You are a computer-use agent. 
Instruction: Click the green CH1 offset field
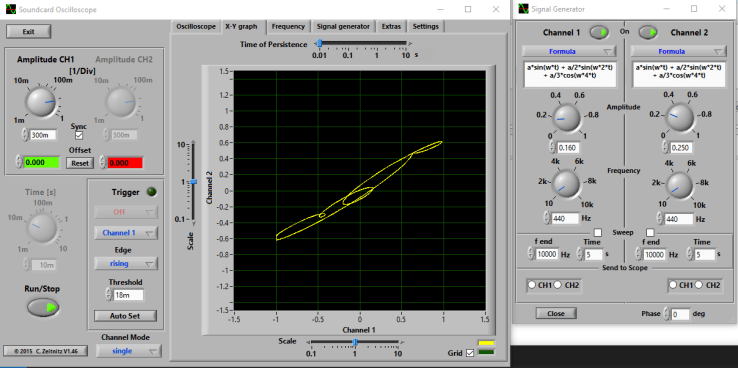point(41,162)
